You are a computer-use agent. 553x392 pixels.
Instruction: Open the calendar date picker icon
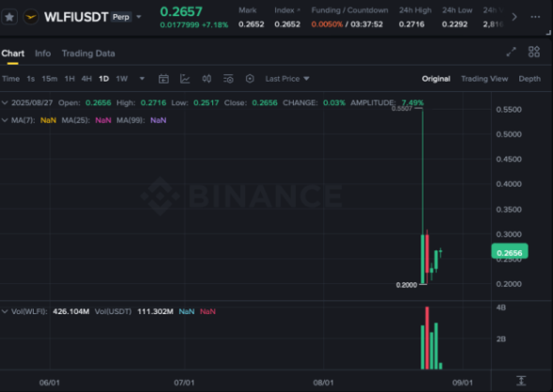click(x=163, y=79)
